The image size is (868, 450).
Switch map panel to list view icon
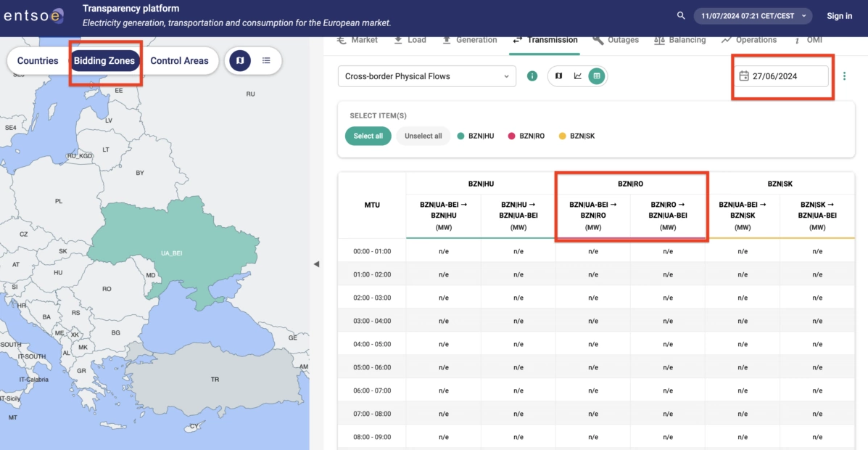266,60
